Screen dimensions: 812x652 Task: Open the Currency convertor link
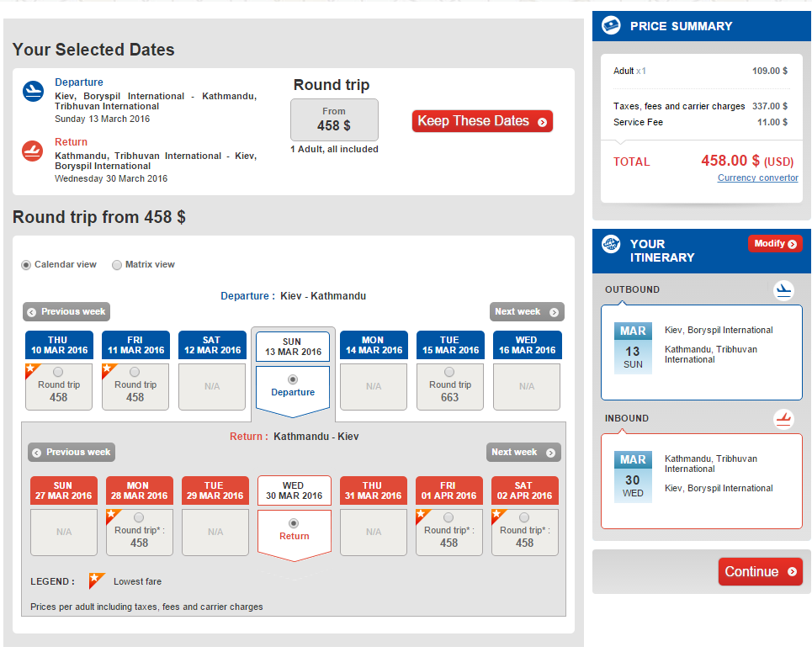(x=757, y=178)
